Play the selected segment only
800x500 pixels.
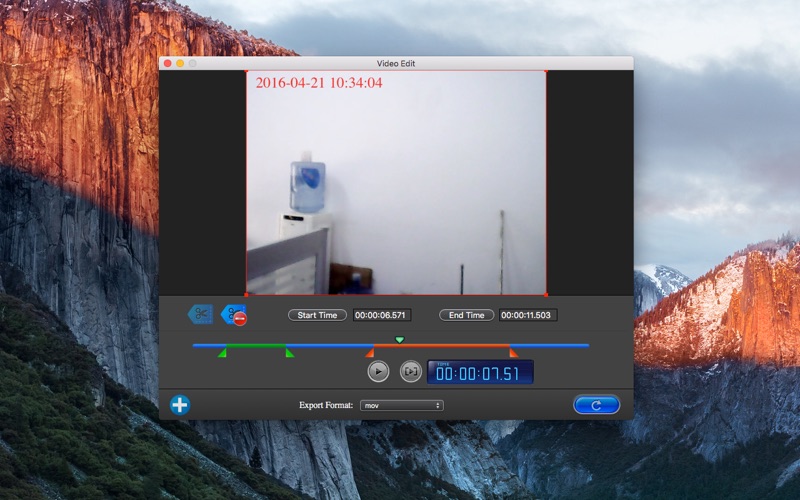411,371
